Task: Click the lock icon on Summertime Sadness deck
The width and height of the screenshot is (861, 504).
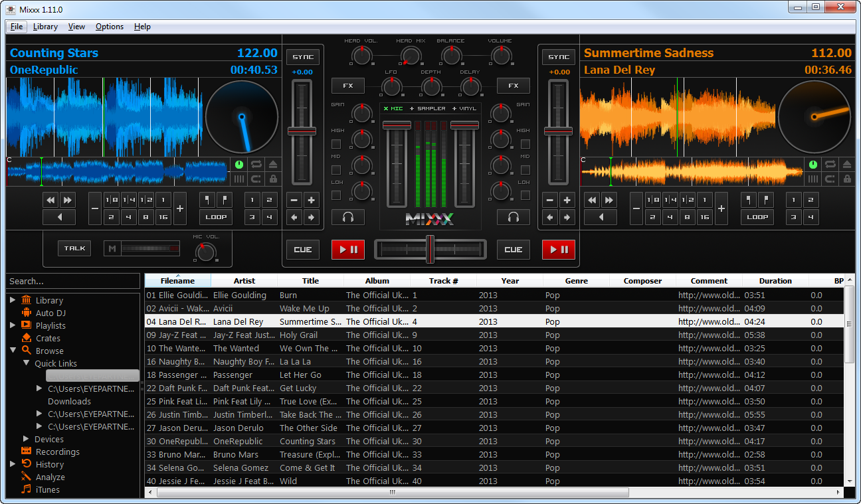Action: point(846,179)
